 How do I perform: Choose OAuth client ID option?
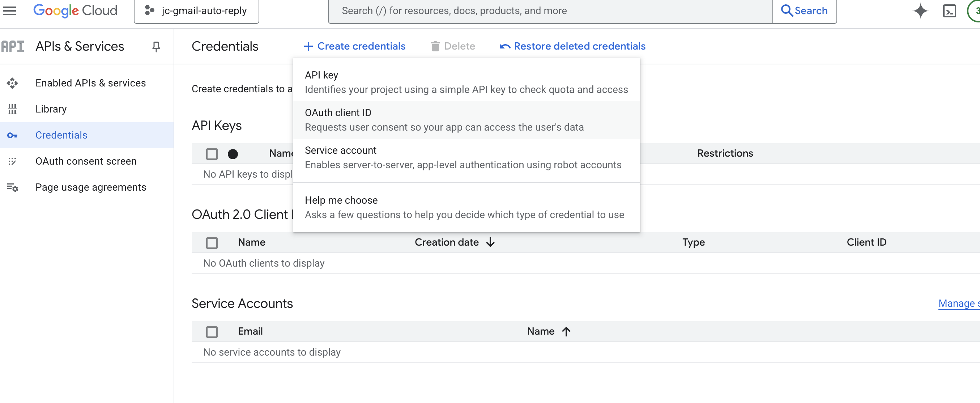point(466,120)
